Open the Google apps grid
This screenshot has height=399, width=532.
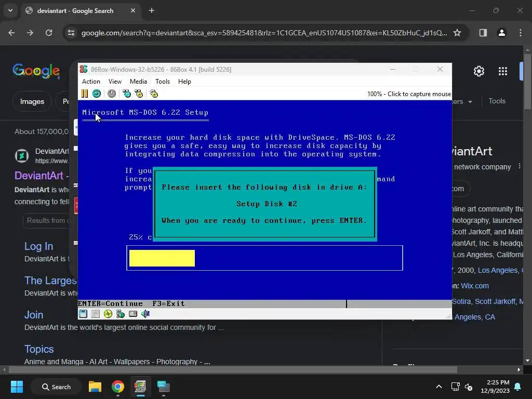click(503, 71)
